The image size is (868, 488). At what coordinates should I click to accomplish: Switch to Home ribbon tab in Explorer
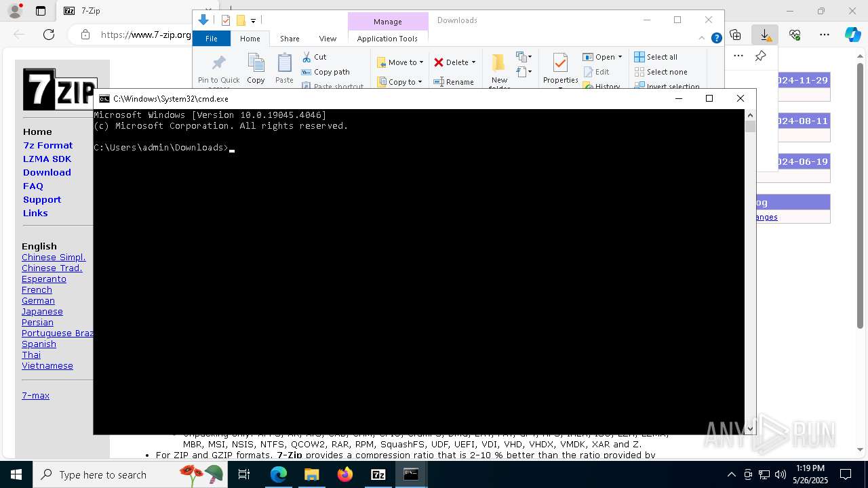click(250, 39)
